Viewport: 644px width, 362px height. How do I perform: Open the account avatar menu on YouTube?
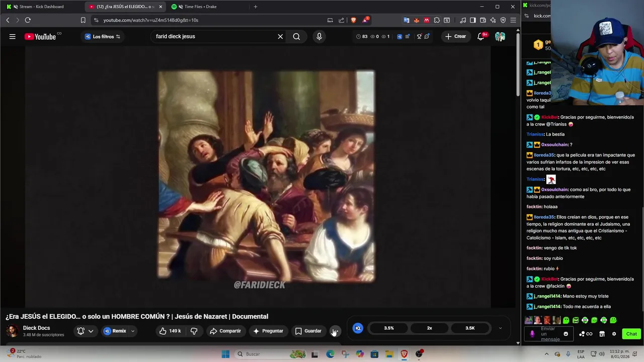tap(500, 36)
